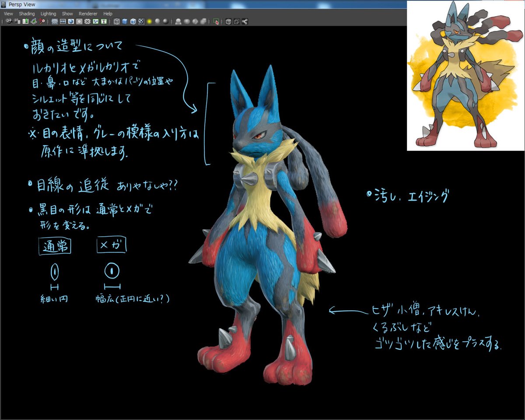Toggle Textured display checker icon
This screenshot has width=525, height=420.
pos(141,21)
